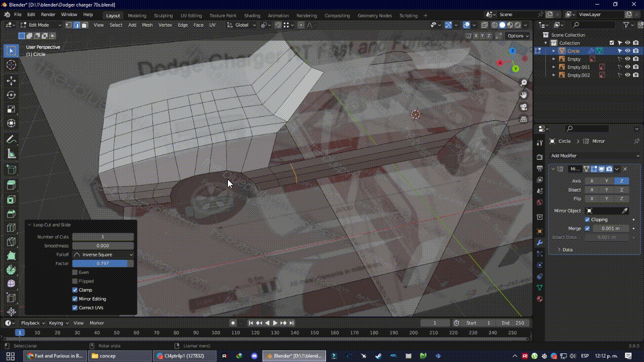Toggle proportional editing in header
The width and height of the screenshot is (644, 362).
301,25
